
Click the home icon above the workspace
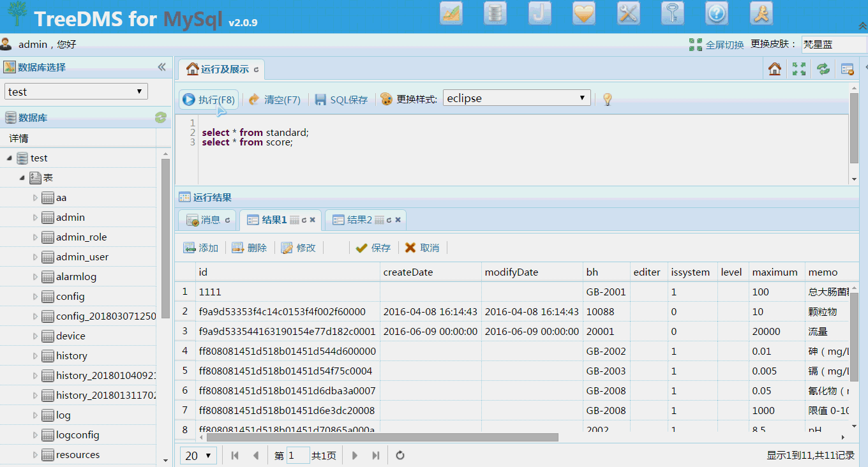(774, 68)
